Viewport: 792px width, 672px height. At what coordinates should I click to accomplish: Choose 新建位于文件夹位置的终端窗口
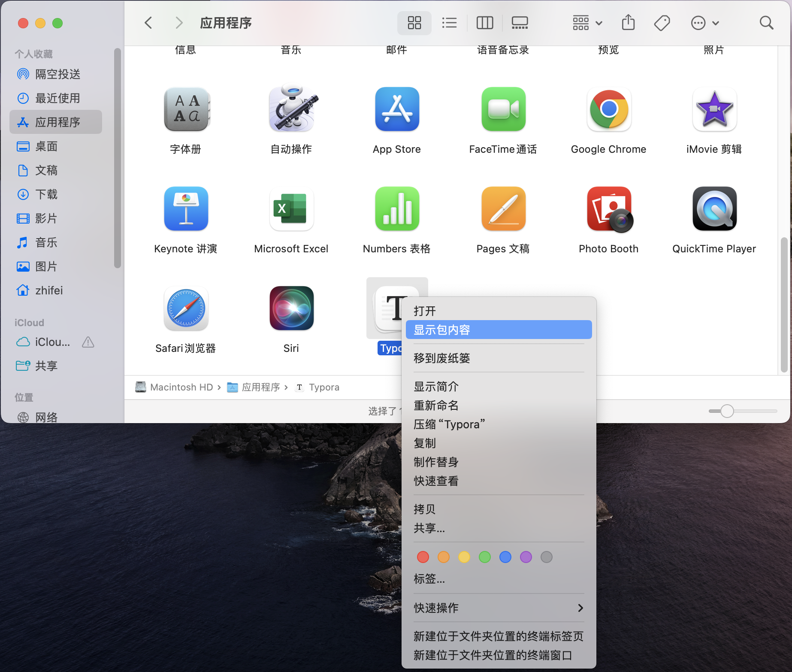[x=499, y=655]
